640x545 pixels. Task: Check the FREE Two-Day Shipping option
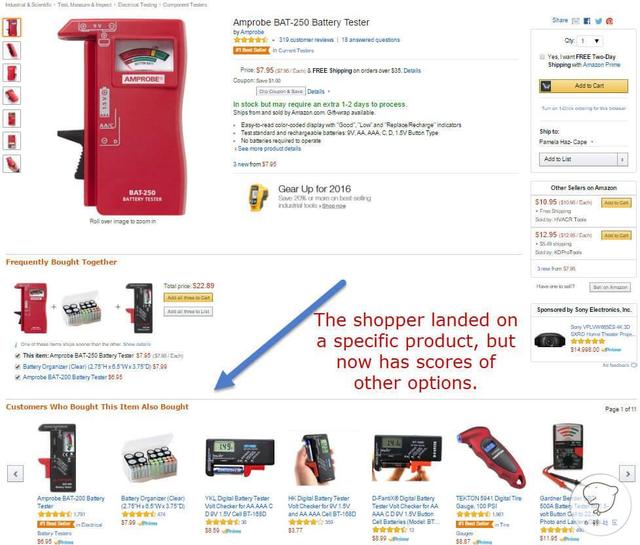[x=542, y=57]
